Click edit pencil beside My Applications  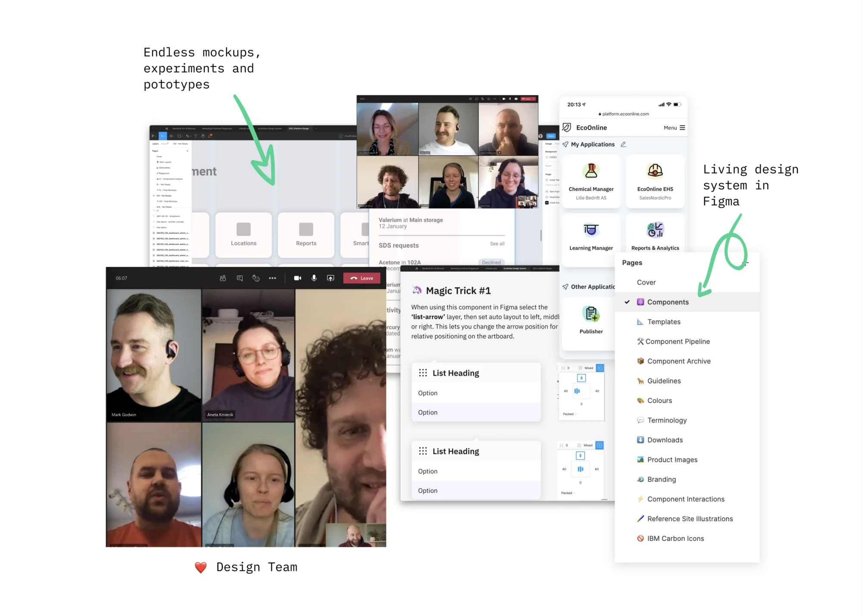(623, 144)
